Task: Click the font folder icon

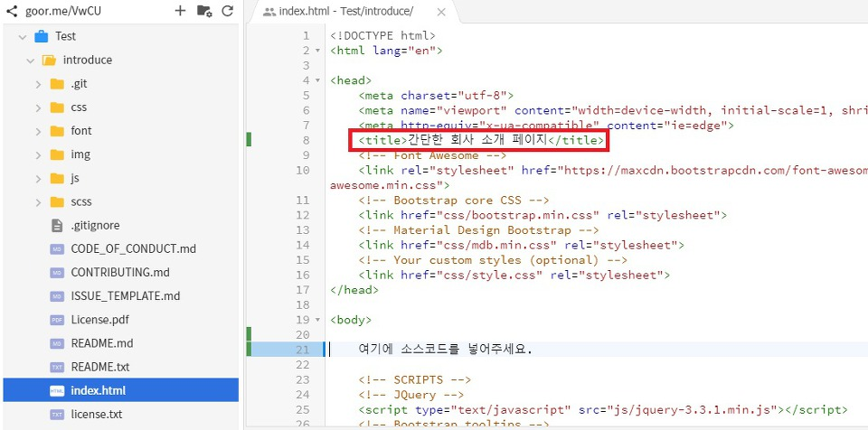Action: point(57,131)
